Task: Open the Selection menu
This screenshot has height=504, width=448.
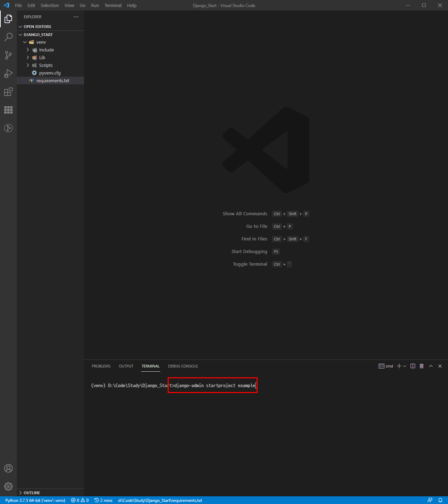Action: pyautogui.click(x=50, y=5)
